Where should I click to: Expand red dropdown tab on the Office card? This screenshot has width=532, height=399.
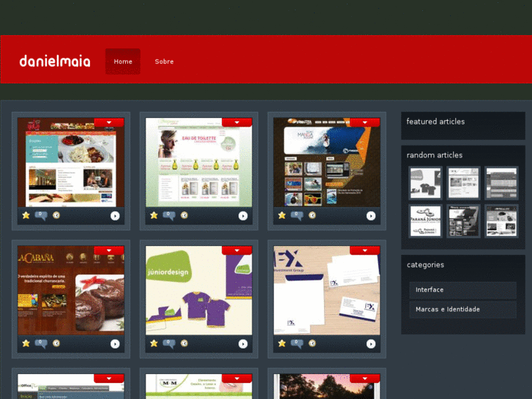[109, 379]
